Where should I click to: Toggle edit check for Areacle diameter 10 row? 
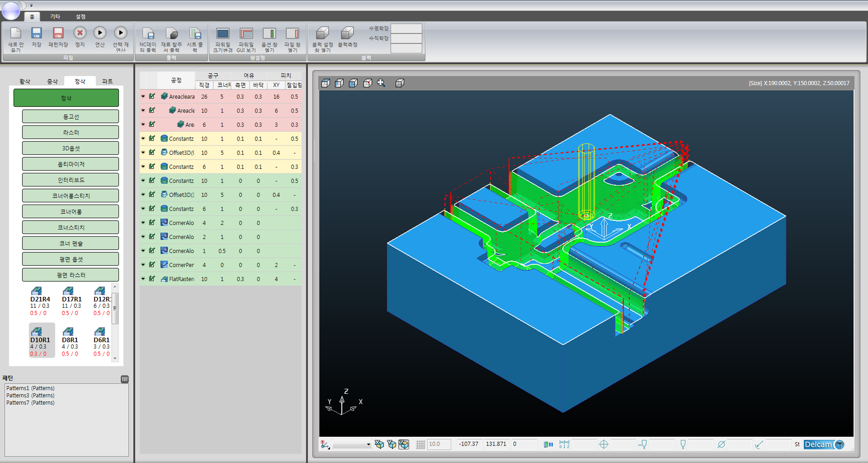tap(152, 110)
